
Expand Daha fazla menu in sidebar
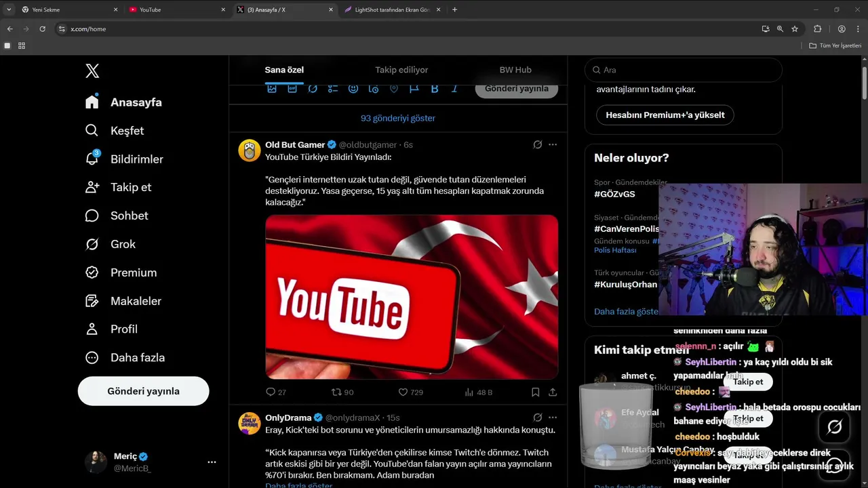click(x=125, y=357)
